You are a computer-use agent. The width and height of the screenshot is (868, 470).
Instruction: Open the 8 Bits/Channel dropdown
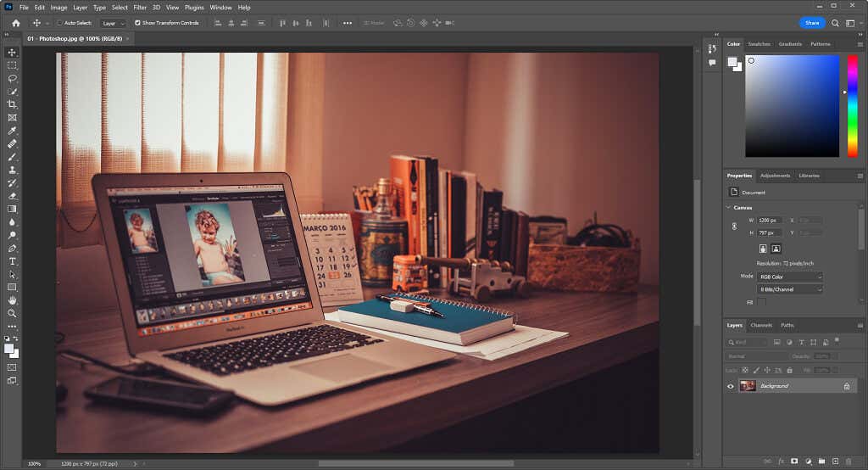(790, 289)
